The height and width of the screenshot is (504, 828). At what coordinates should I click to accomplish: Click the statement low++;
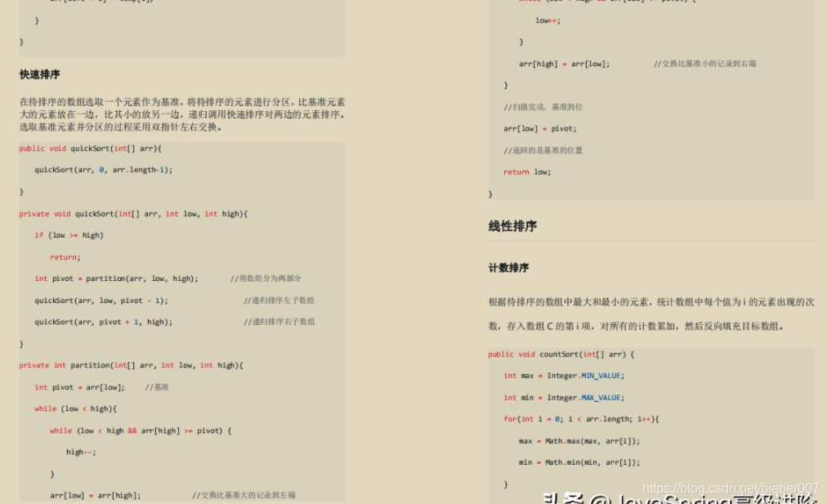tap(548, 20)
